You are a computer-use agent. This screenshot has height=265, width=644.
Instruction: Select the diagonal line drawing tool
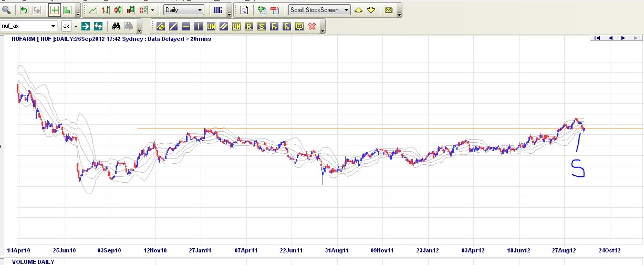(x=173, y=26)
